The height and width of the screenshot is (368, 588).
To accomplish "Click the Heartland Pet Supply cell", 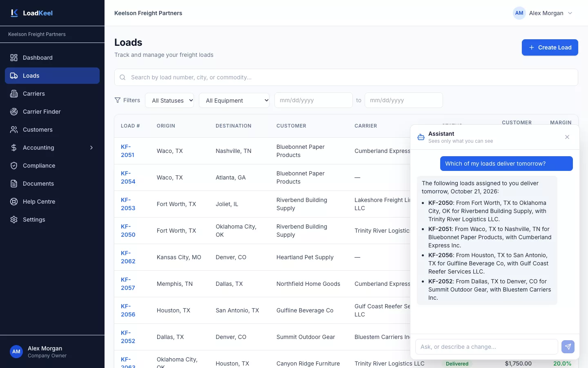I will pos(305,257).
